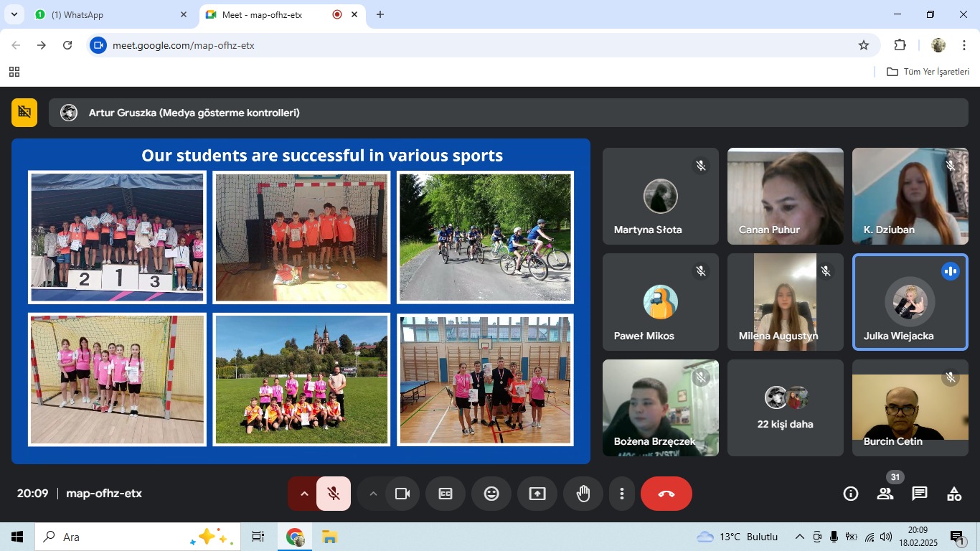
Task: Open the emoji reactions button
Action: pyautogui.click(x=491, y=494)
